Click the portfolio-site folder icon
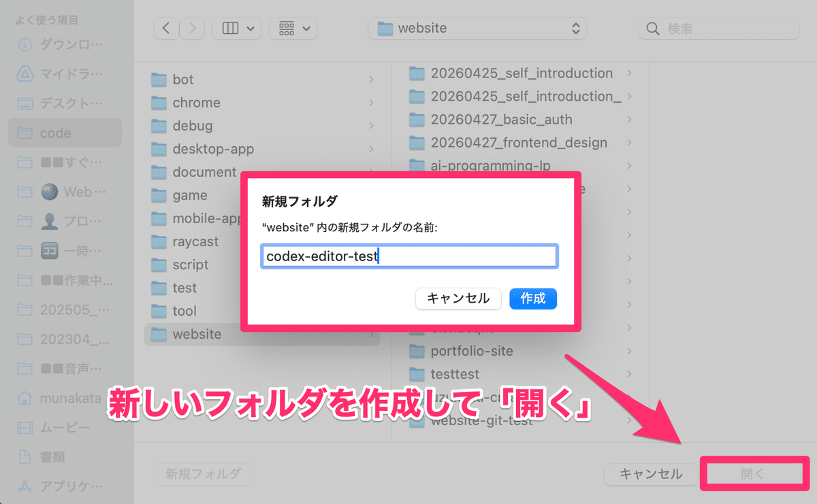Image resolution: width=817 pixels, height=504 pixels. (x=417, y=351)
